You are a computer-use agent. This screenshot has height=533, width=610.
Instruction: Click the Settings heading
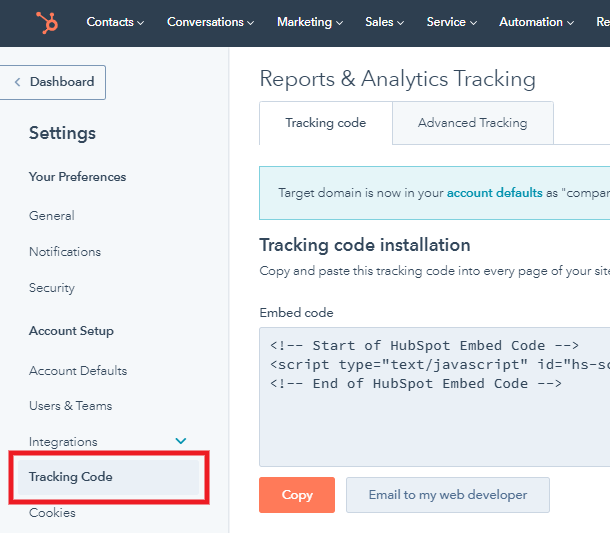click(62, 133)
